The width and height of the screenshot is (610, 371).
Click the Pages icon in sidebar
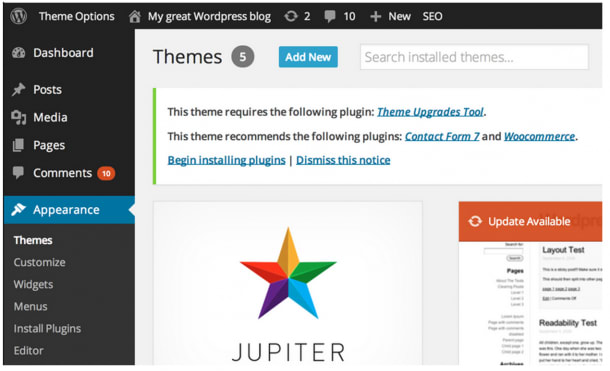coord(18,145)
